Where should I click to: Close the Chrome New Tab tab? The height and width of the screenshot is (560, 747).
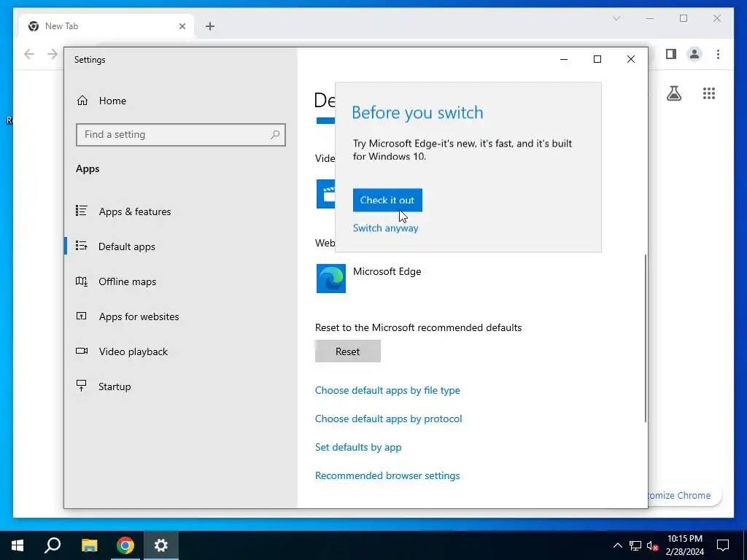(x=182, y=26)
